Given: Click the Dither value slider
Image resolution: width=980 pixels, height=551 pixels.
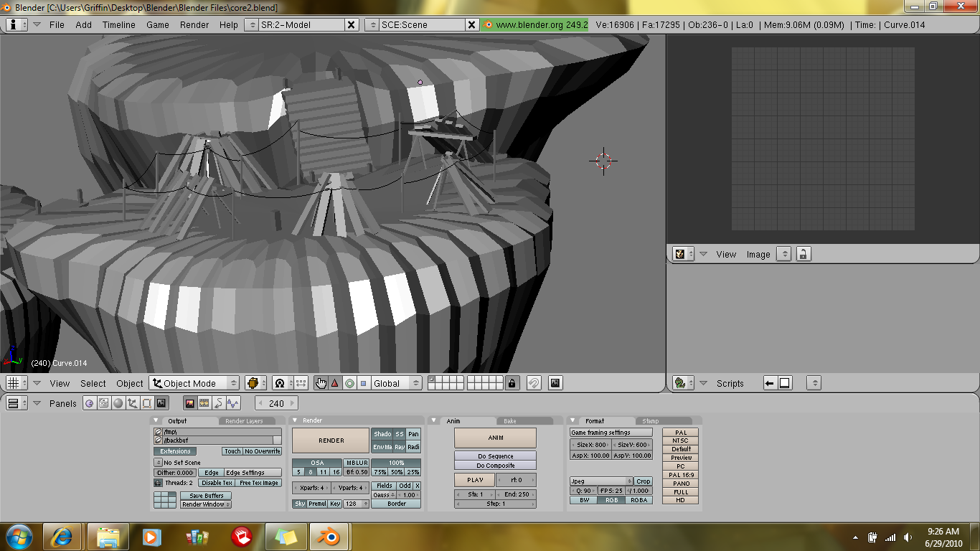Looking at the screenshot, I should pyautogui.click(x=175, y=473).
